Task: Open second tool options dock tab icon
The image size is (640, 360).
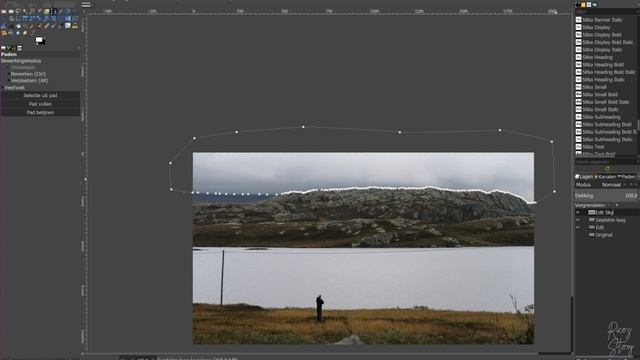Action: click(9, 48)
